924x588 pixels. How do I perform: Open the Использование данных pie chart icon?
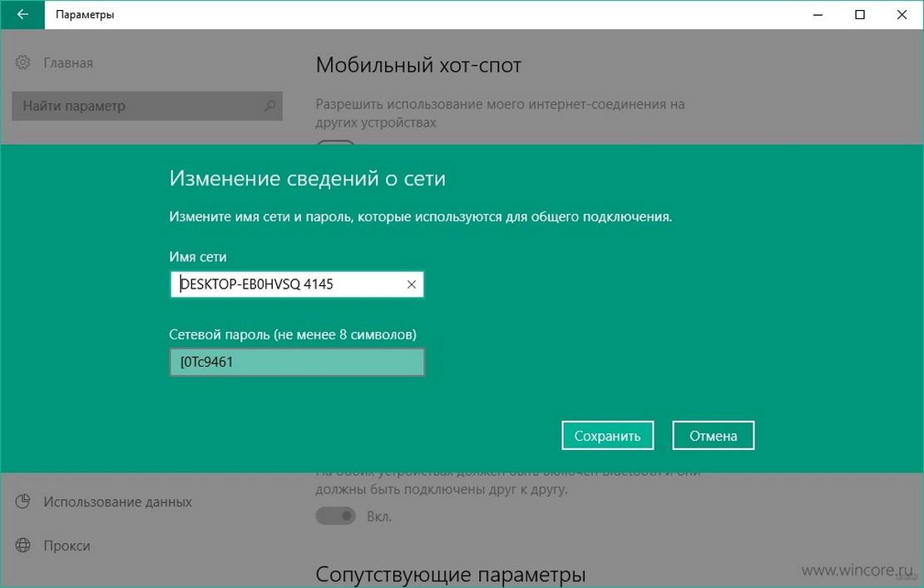(22, 502)
